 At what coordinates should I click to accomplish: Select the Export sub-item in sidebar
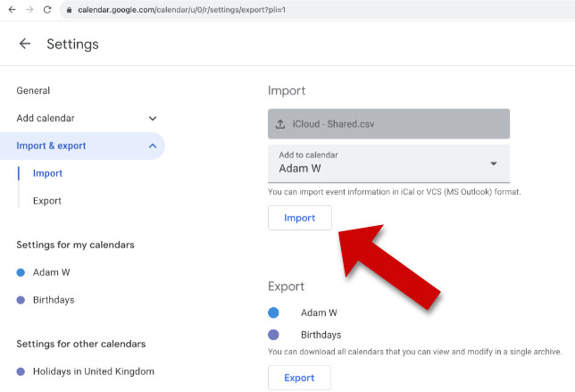(x=47, y=201)
